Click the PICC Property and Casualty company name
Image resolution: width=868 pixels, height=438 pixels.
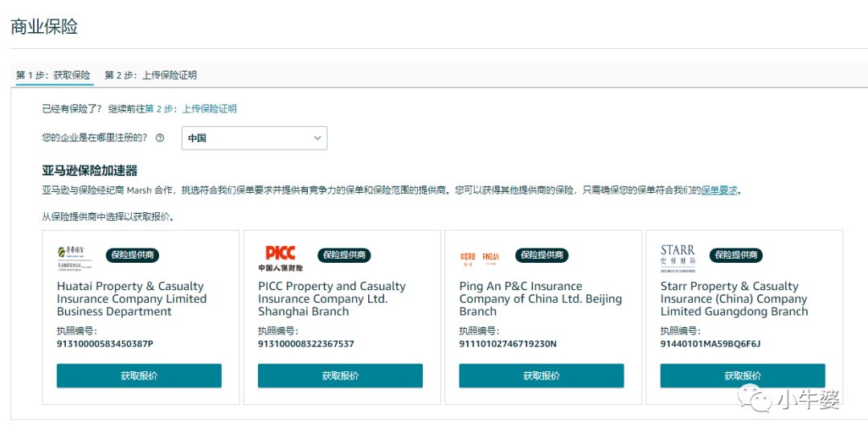[332, 299]
